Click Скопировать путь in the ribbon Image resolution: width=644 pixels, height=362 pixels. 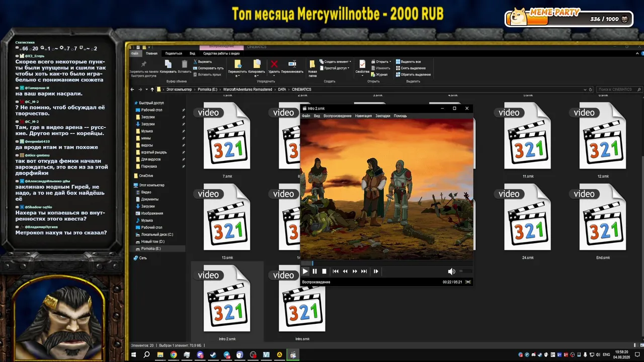(208, 68)
